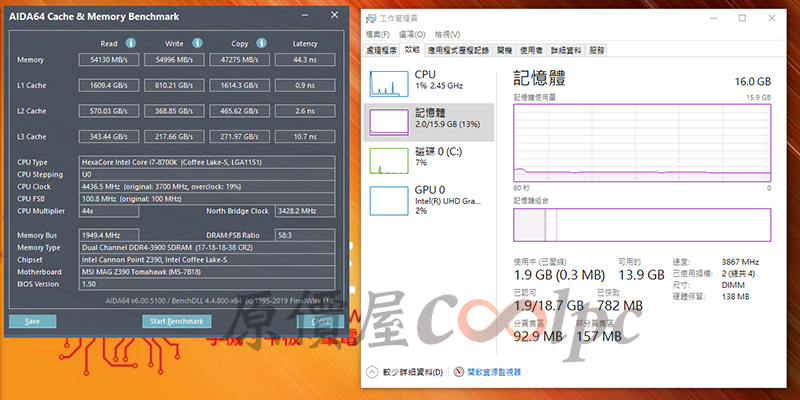This screenshot has width=800, height=400.
Task: Switch to the 服務 tab
Action: point(596,51)
